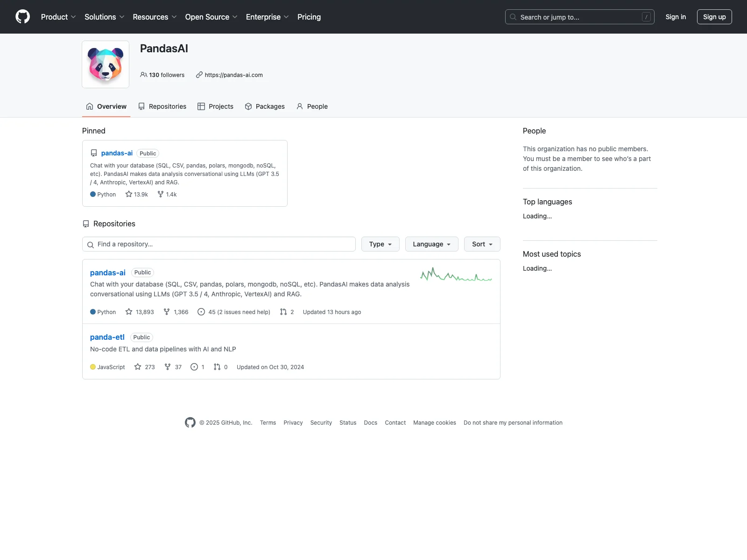Click the search magnifier icon in header

point(513,17)
